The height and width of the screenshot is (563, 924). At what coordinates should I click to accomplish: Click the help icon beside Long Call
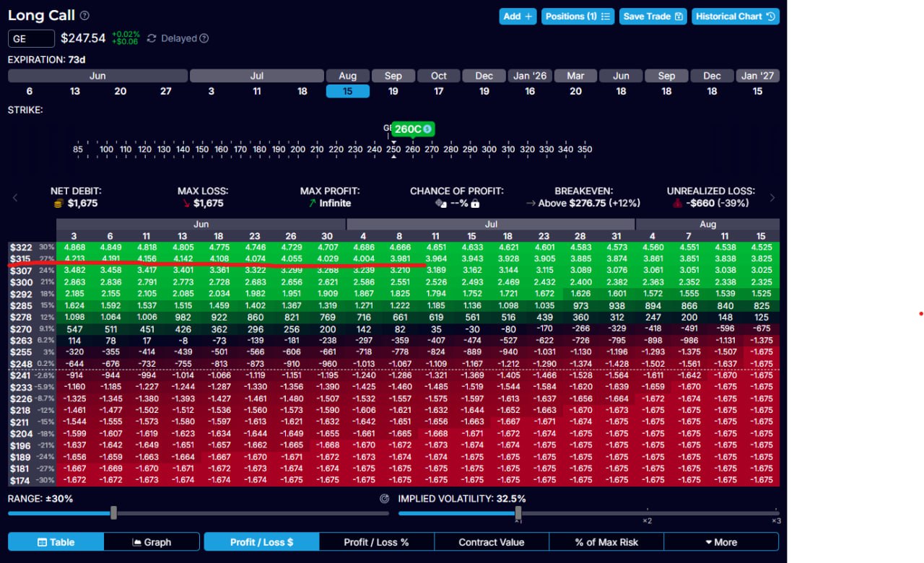coord(85,16)
